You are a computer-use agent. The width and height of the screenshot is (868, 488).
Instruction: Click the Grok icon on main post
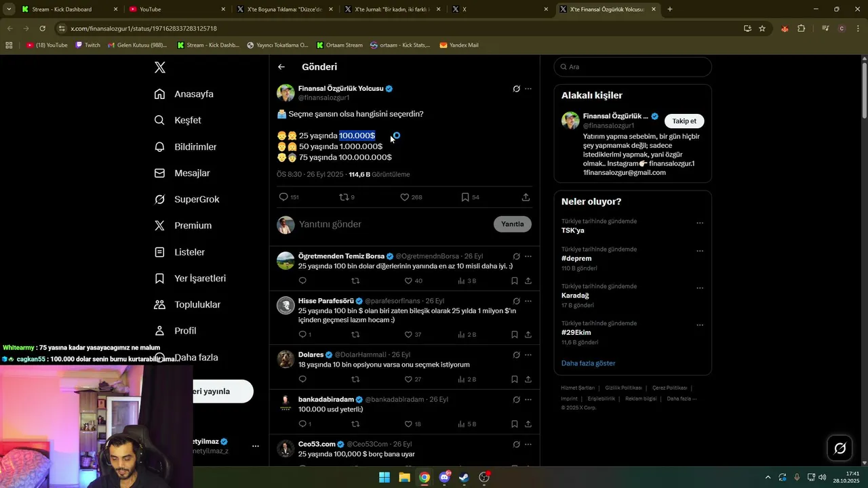(x=516, y=89)
